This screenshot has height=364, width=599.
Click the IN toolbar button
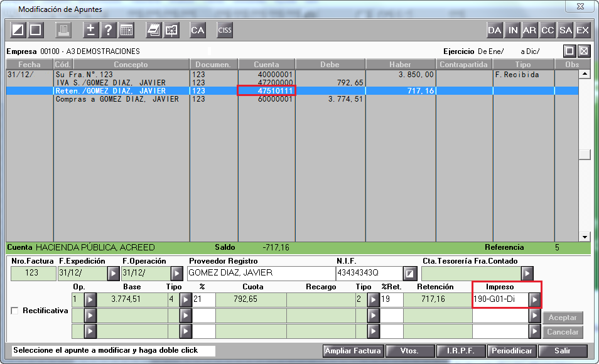[x=512, y=29]
